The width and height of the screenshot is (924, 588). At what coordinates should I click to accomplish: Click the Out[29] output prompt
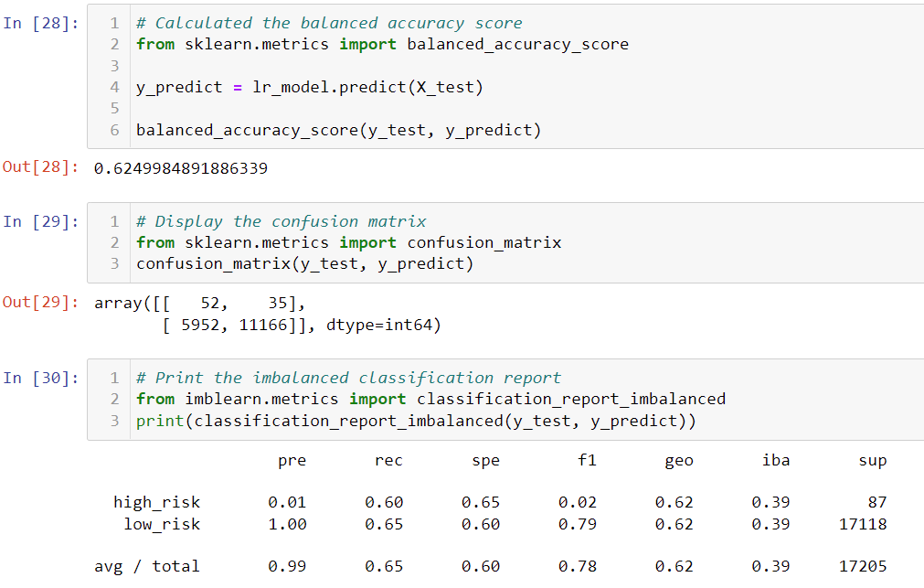coord(40,303)
